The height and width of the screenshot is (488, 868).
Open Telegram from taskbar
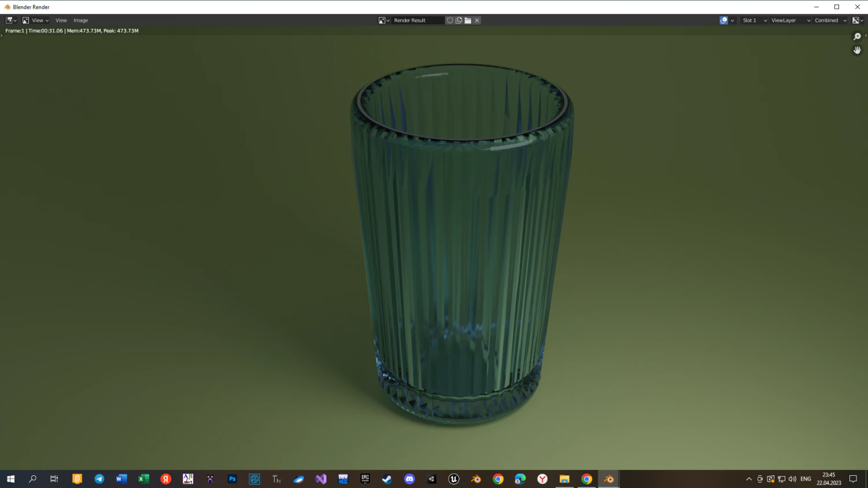pos(99,479)
